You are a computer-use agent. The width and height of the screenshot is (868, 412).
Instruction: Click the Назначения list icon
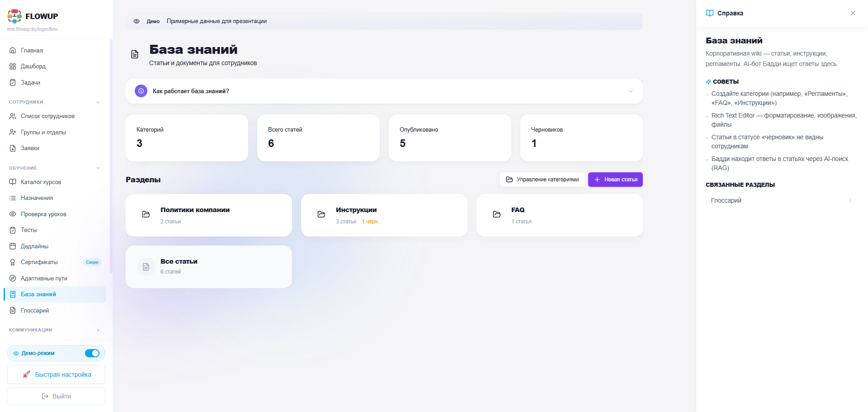pyautogui.click(x=13, y=198)
